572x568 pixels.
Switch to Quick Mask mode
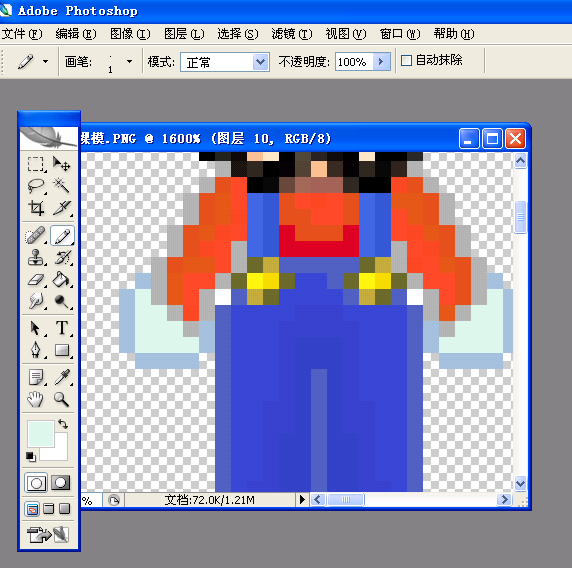(61, 483)
